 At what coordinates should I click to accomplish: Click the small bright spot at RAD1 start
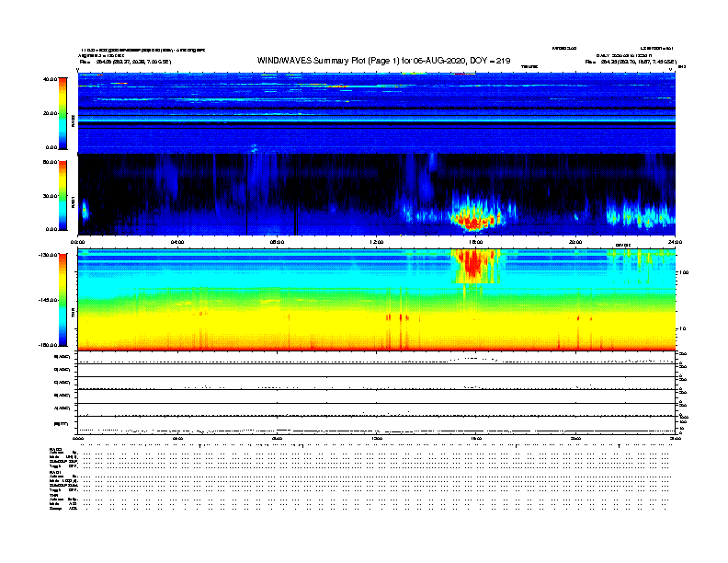click(x=85, y=212)
